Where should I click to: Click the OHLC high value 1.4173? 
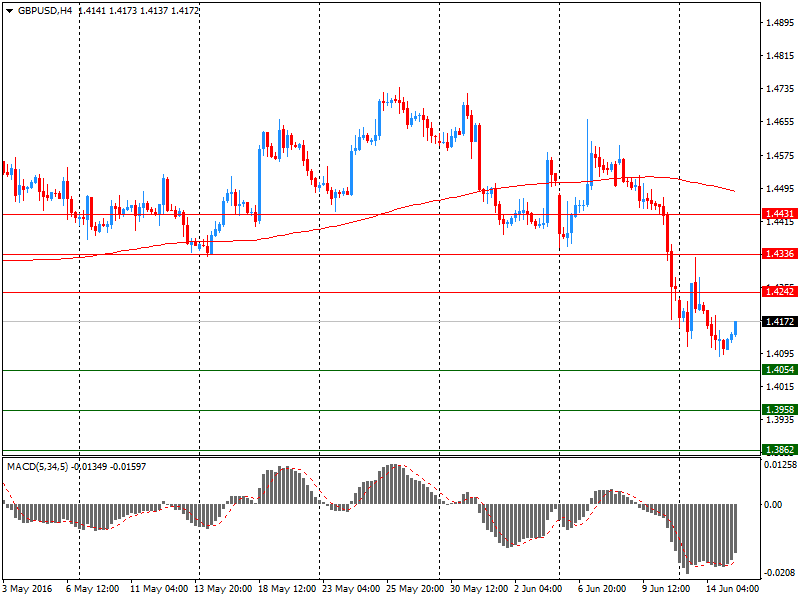pyautogui.click(x=123, y=11)
